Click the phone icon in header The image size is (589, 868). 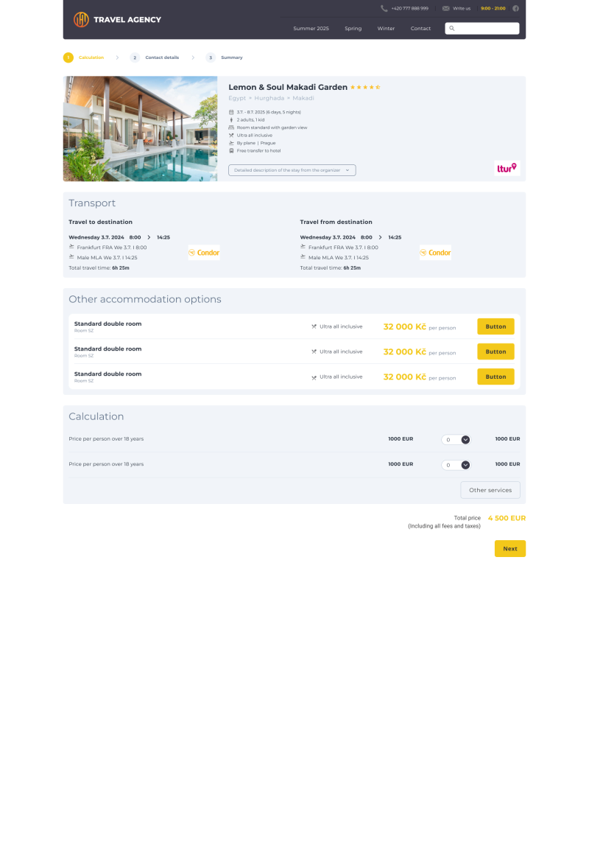click(x=384, y=8)
